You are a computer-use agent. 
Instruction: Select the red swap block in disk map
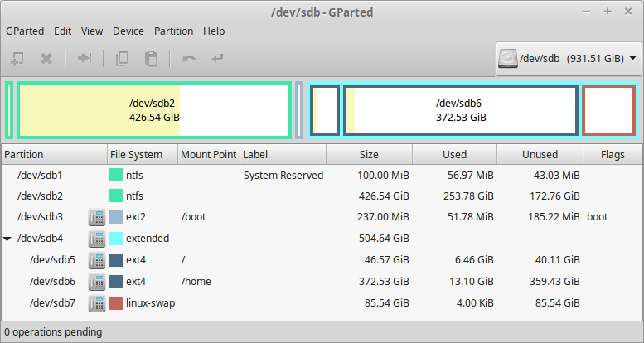[609, 110]
